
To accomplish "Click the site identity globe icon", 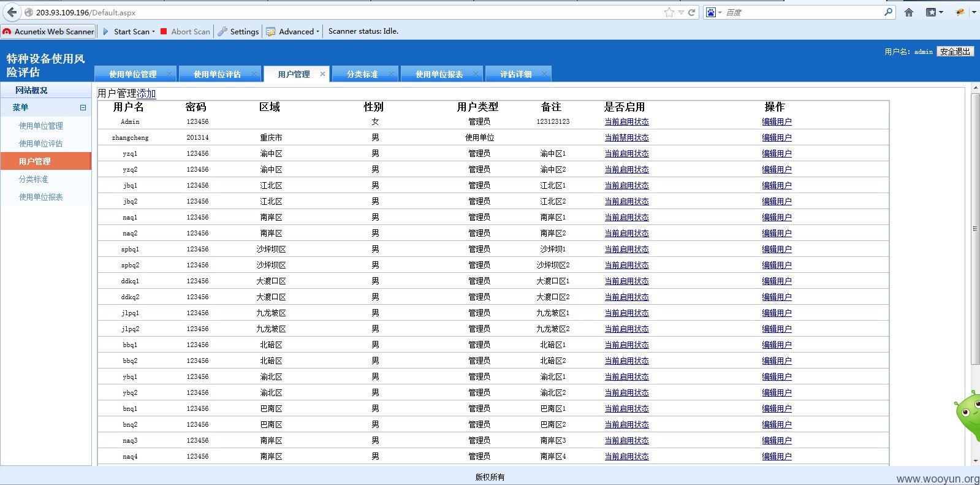I will point(29,12).
